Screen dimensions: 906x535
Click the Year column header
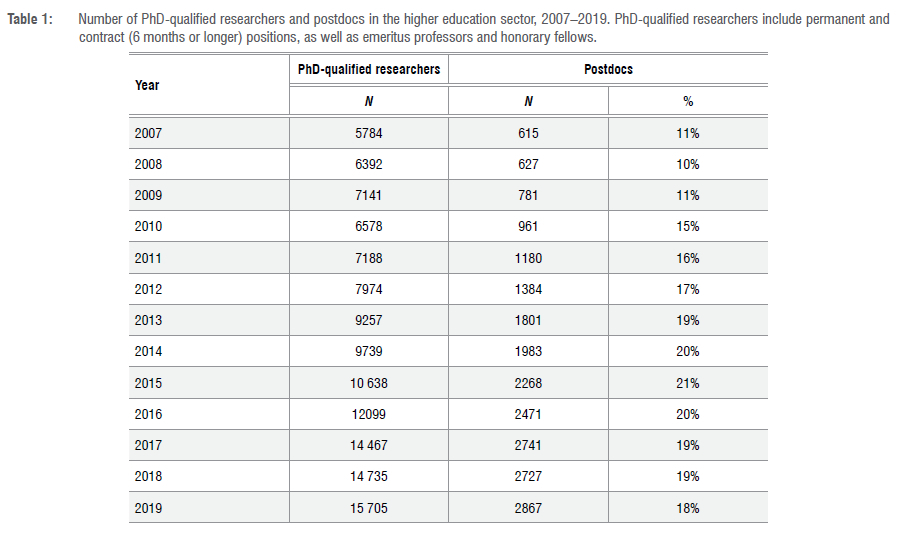coord(147,85)
